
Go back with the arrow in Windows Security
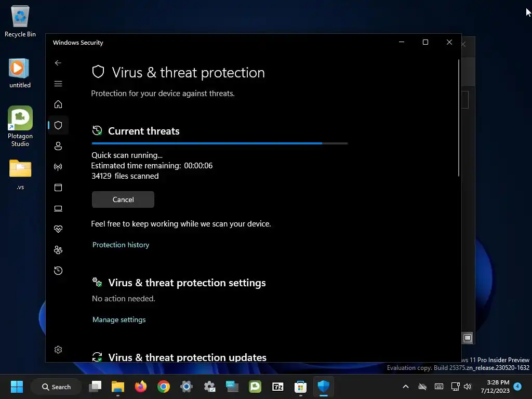[58, 63]
